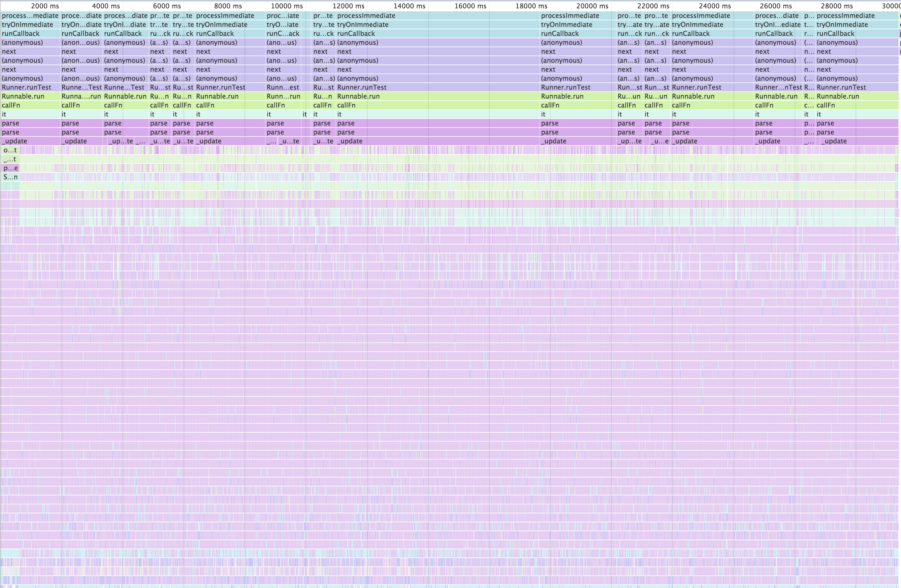
Task: Select the 'Runn…run' flame bar
Action: click(x=283, y=96)
